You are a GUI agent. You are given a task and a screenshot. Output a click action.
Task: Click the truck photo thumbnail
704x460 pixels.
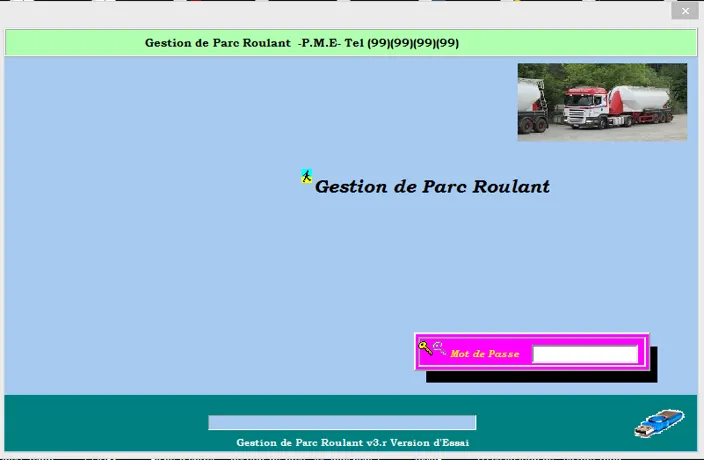[x=601, y=101]
